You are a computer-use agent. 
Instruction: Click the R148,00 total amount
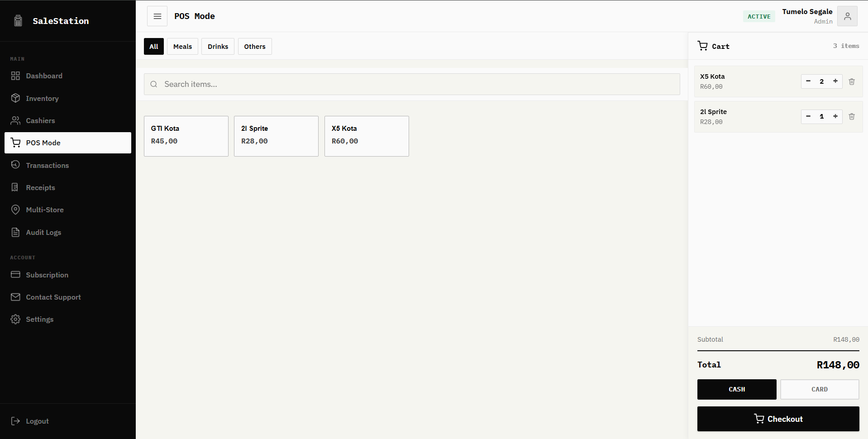838,365
